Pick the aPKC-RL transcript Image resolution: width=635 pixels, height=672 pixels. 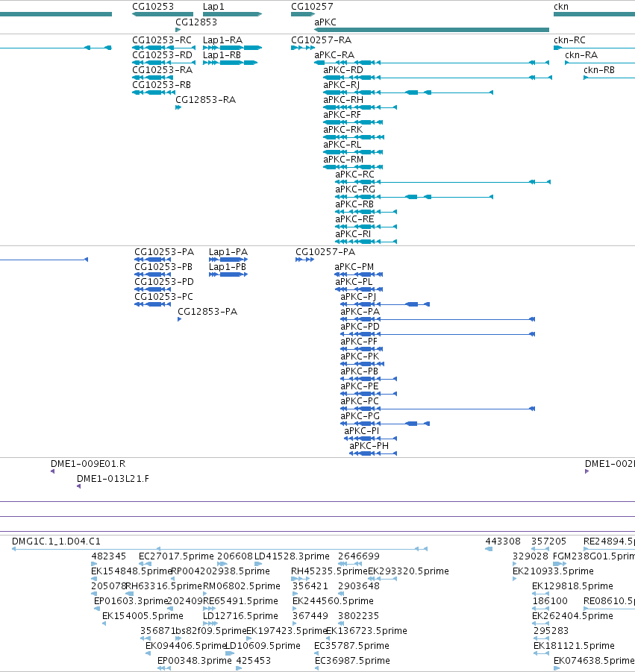click(x=353, y=153)
